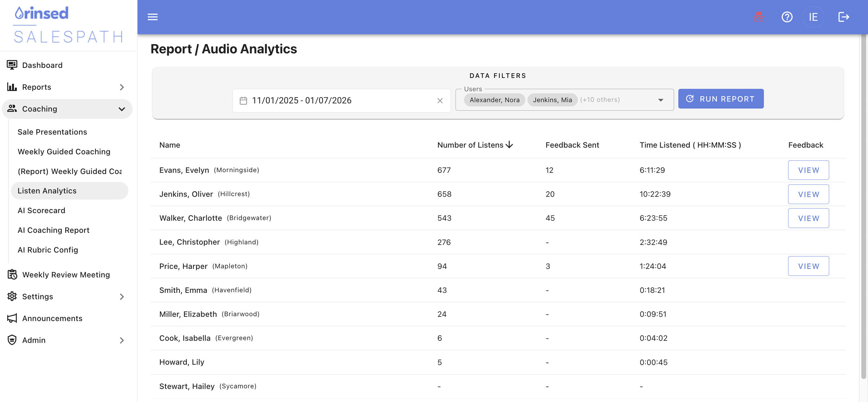The image size is (868, 402).
Task: Expand the Reports menu chevron
Action: click(122, 87)
